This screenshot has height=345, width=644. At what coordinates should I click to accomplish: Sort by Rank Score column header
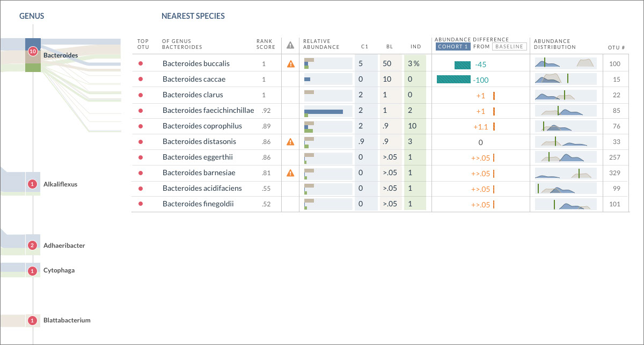pyautogui.click(x=266, y=44)
